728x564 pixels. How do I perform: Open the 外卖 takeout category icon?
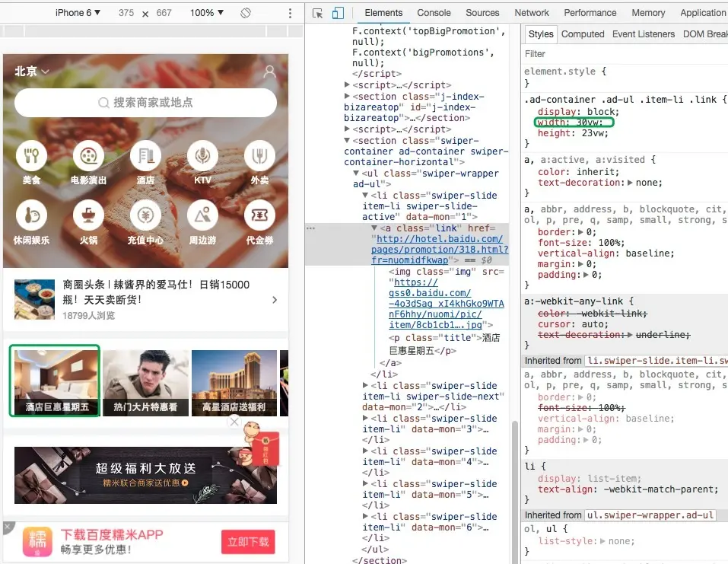pyautogui.click(x=259, y=155)
